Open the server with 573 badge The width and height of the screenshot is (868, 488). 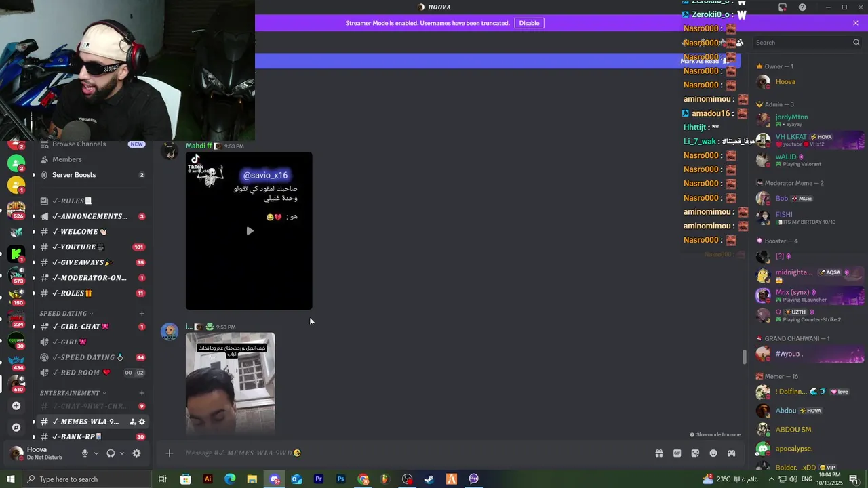[16, 275]
